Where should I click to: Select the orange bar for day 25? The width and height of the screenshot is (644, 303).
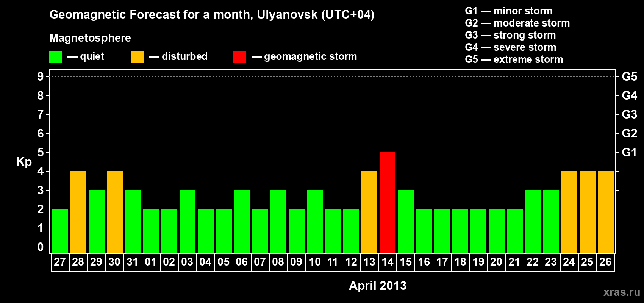click(x=588, y=212)
